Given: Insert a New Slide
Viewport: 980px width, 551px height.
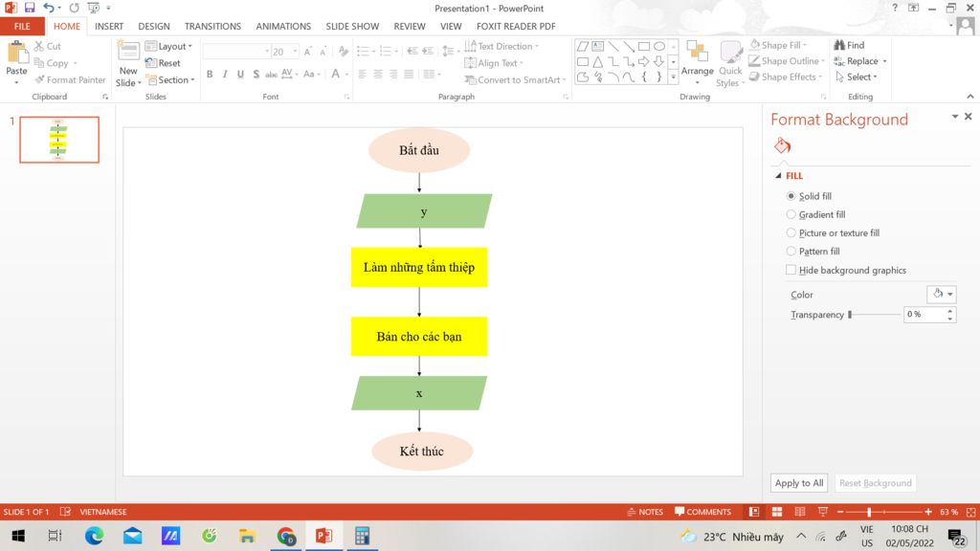Looking at the screenshot, I should click(x=128, y=64).
